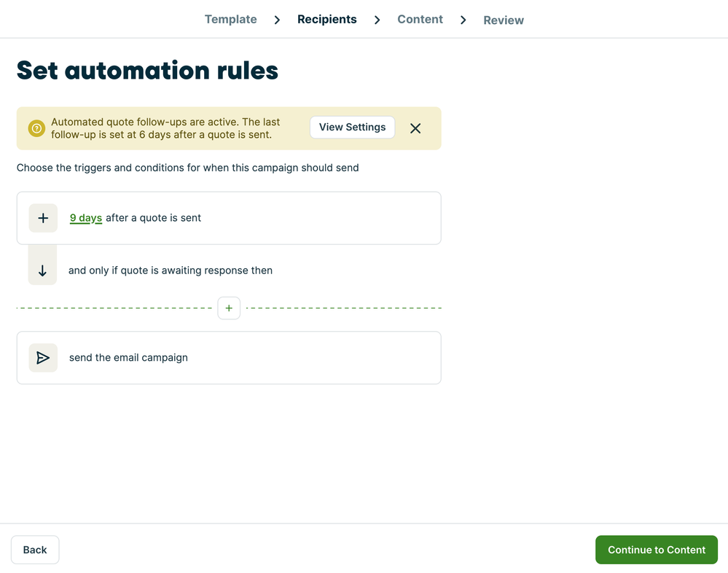Click the chevron after Recipients step
Viewport: 728px width, 573px height.
[x=377, y=20]
